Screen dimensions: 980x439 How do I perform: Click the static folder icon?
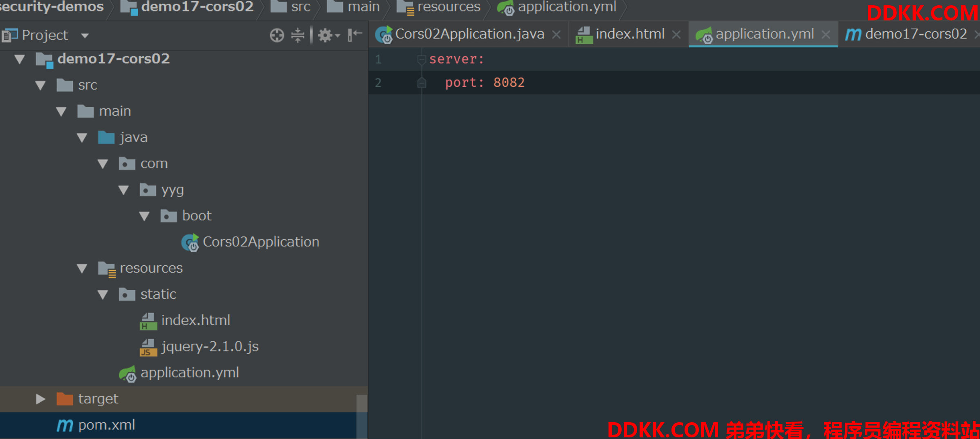(x=127, y=294)
